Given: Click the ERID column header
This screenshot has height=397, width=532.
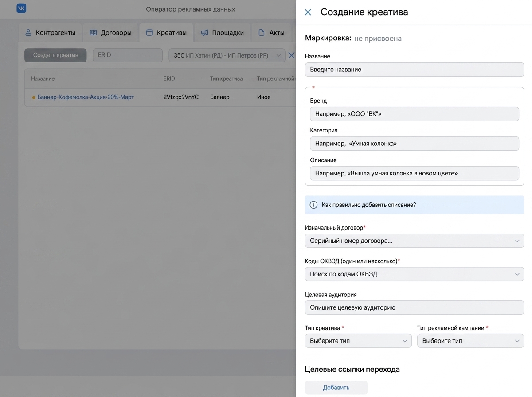Looking at the screenshot, I should coord(169,78).
